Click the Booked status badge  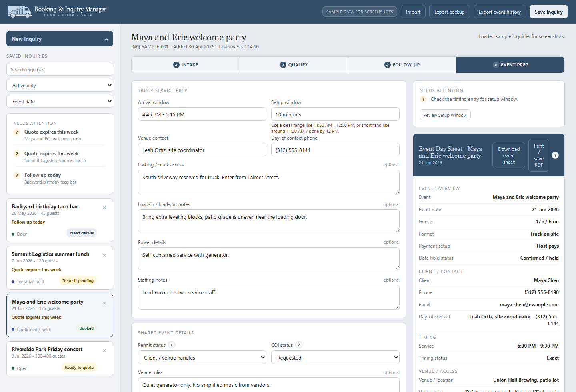pos(86,328)
